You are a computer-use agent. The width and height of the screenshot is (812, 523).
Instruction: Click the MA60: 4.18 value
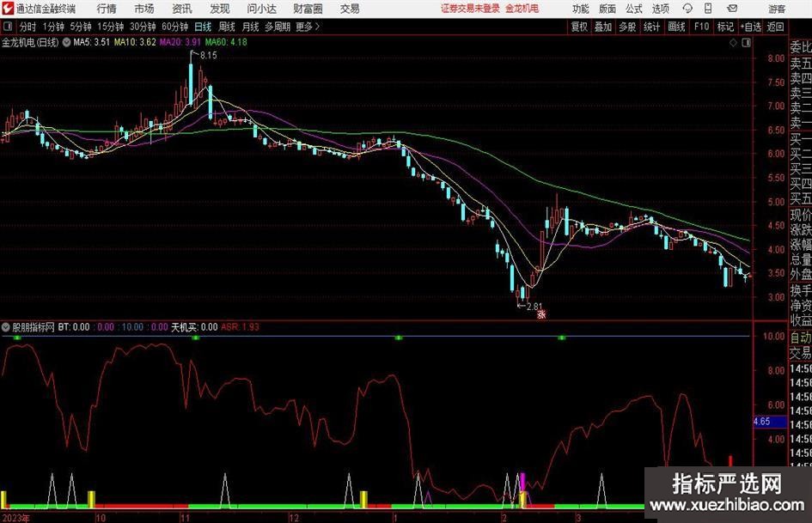226,42
